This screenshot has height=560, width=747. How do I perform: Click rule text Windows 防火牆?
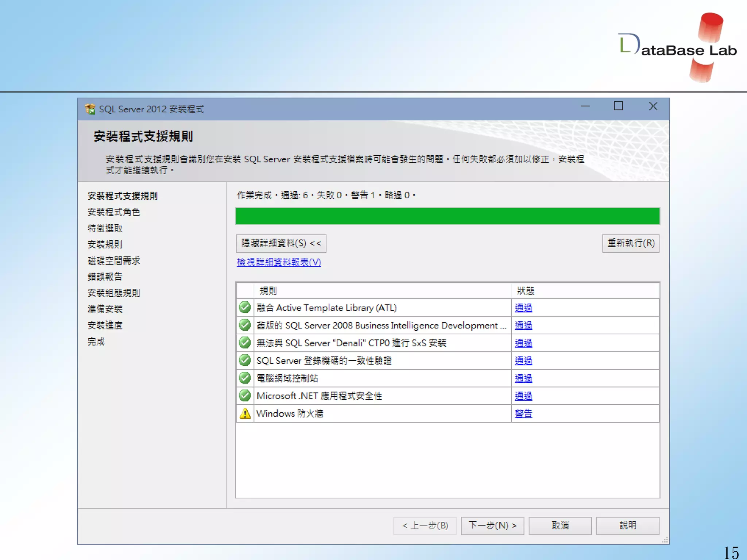click(x=290, y=413)
